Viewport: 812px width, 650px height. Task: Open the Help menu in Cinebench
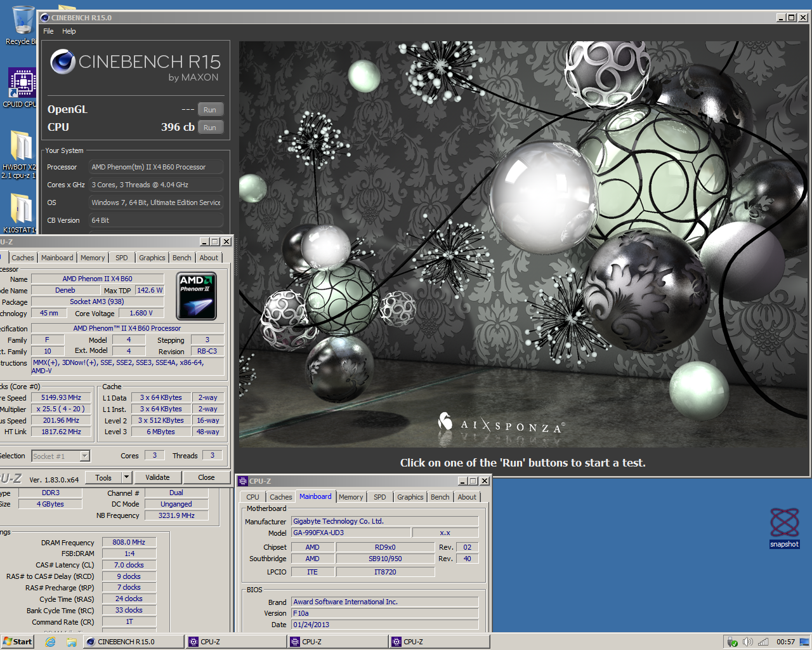(x=69, y=31)
